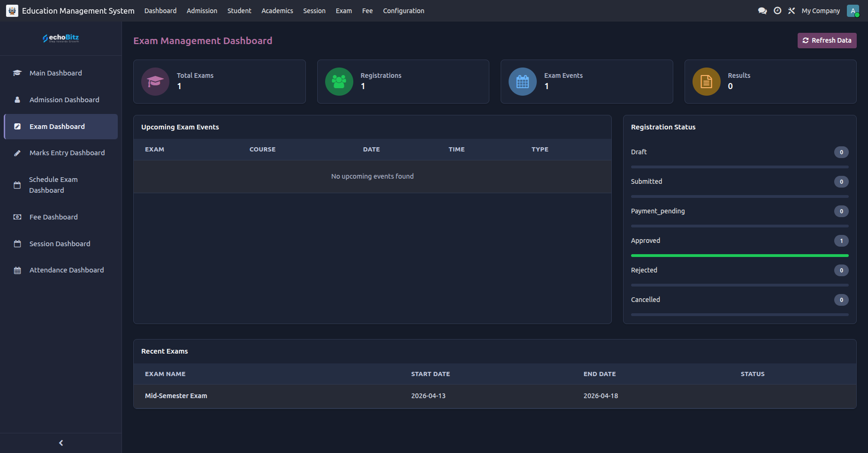The width and height of the screenshot is (868, 453).
Task: Open the user avatar menu
Action: tap(853, 11)
